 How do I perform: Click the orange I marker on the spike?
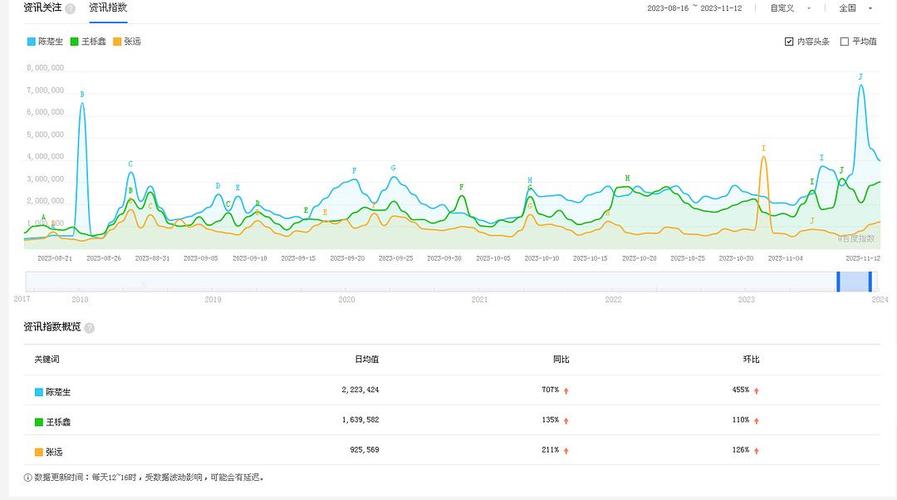(x=764, y=149)
